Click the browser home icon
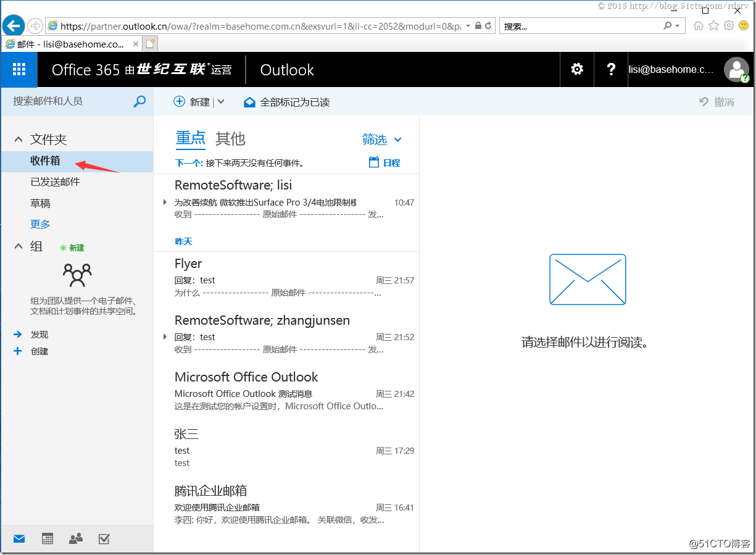 699,26
